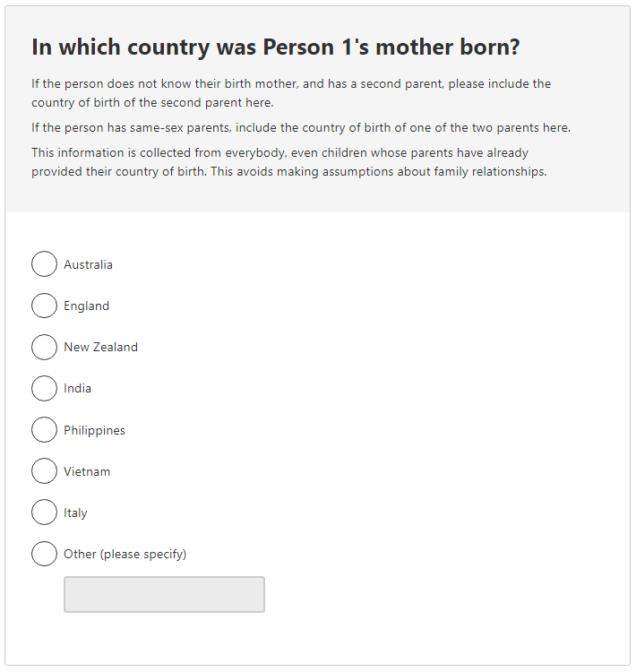
Task: Click the "Italy" label text
Action: point(75,513)
